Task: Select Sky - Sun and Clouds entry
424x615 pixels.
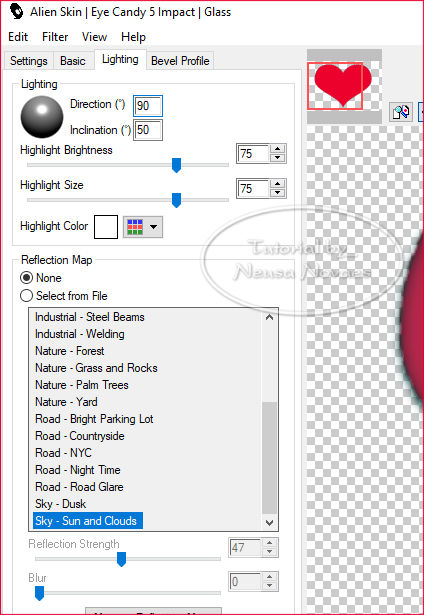Action: click(88, 521)
